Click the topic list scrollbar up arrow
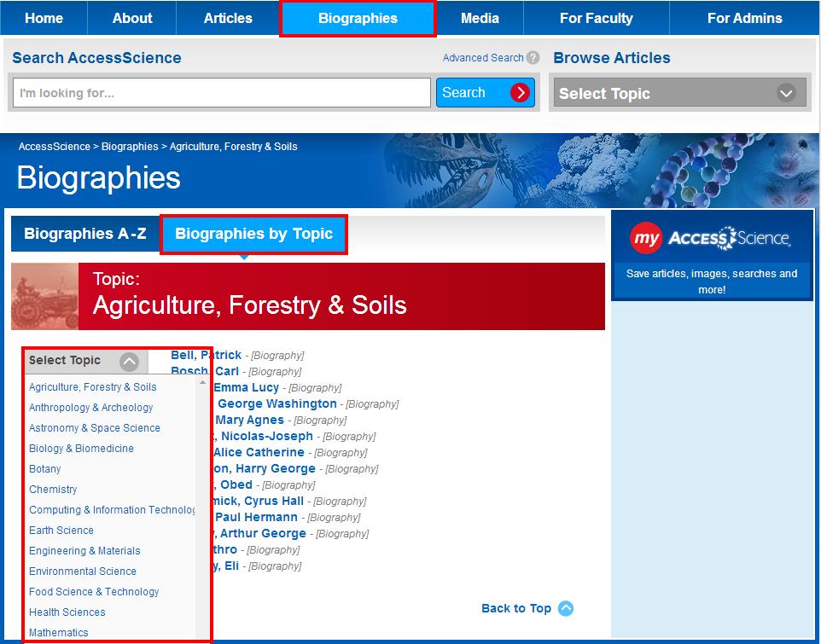This screenshot has width=821, height=644. click(202, 383)
